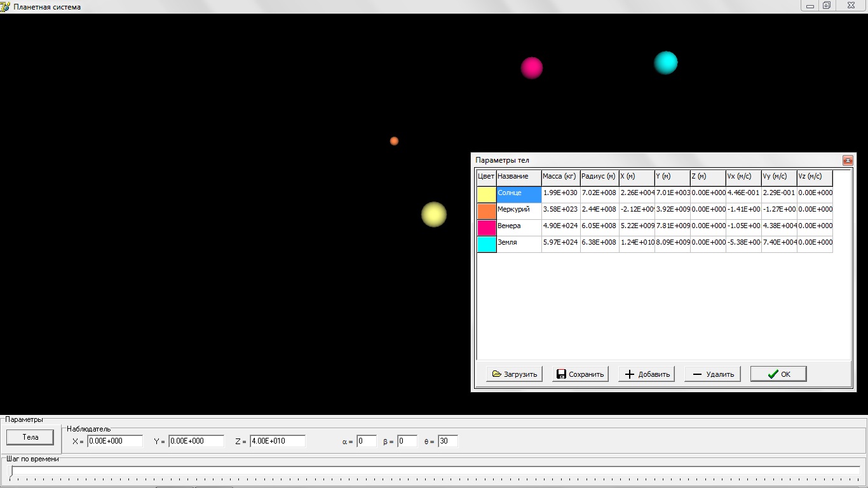This screenshot has width=868, height=488.
Task: Click the β angle input field
Action: (x=407, y=441)
